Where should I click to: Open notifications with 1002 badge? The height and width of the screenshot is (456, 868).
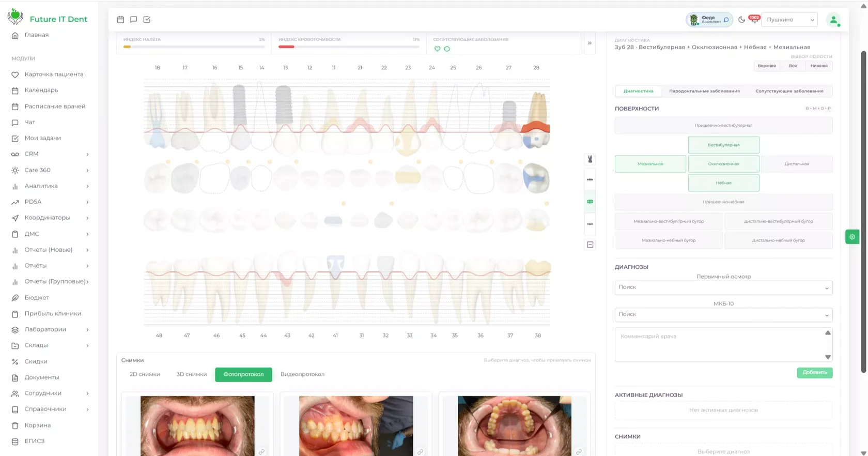click(754, 19)
